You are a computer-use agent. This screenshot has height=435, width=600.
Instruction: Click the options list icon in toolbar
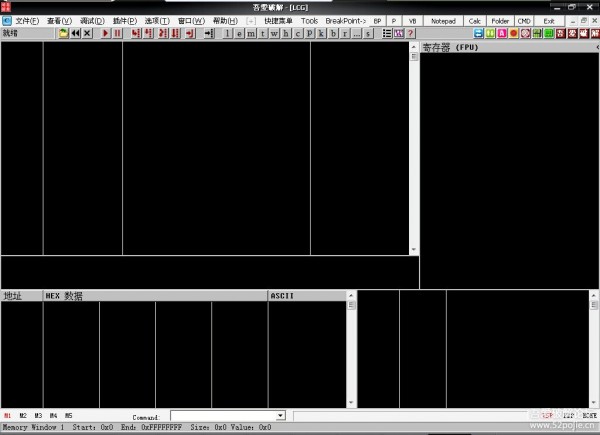(x=387, y=33)
